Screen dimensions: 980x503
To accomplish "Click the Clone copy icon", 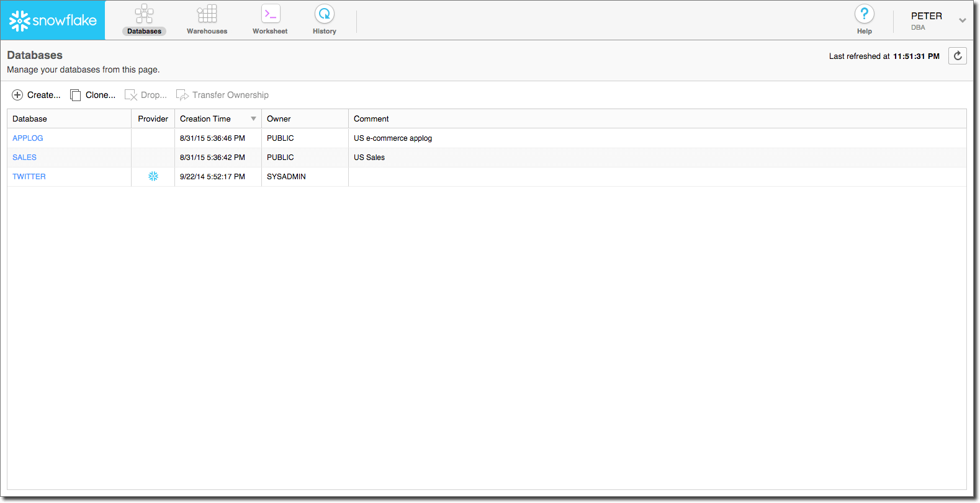I will coord(75,95).
